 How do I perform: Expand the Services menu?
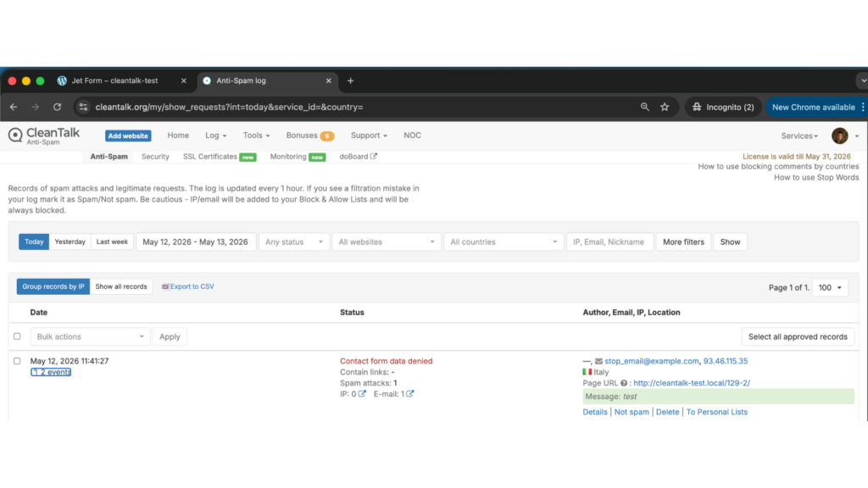click(799, 136)
